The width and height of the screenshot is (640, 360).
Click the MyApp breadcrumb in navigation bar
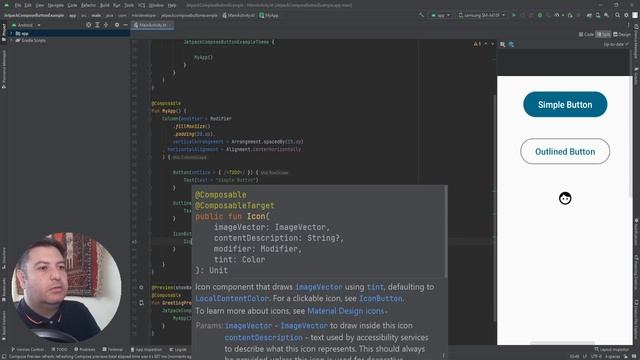(269, 16)
